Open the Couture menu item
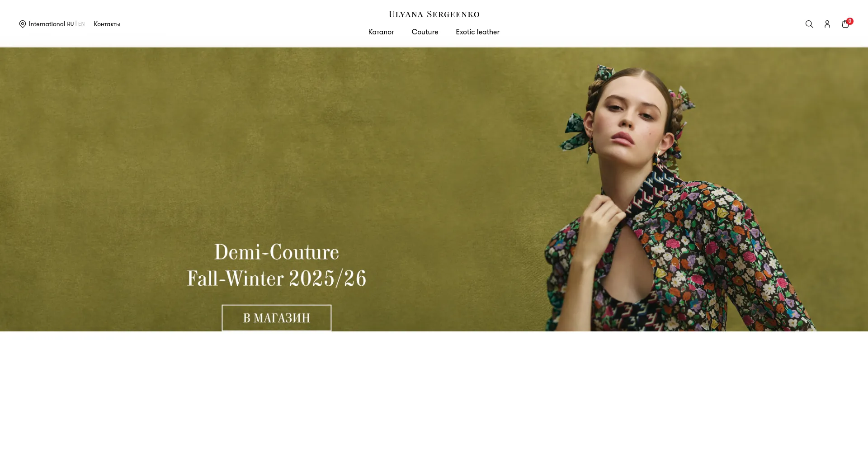This screenshot has width=868, height=449. [425, 32]
